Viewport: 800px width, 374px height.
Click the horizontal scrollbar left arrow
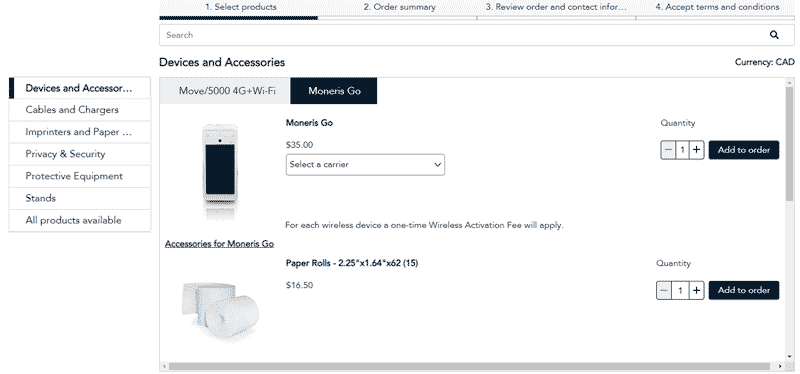pyautogui.click(x=164, y=366)
